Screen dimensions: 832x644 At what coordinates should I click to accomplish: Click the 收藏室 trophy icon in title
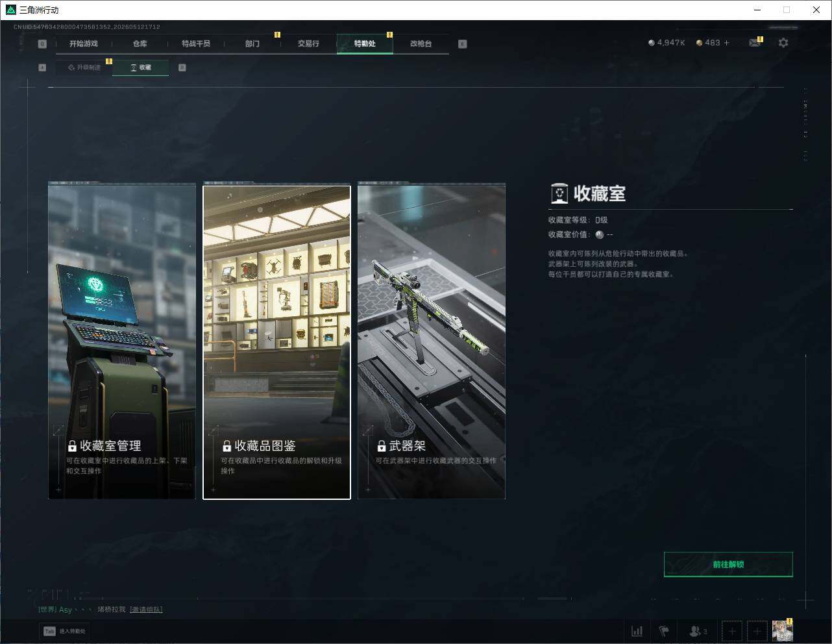point(559,193)
